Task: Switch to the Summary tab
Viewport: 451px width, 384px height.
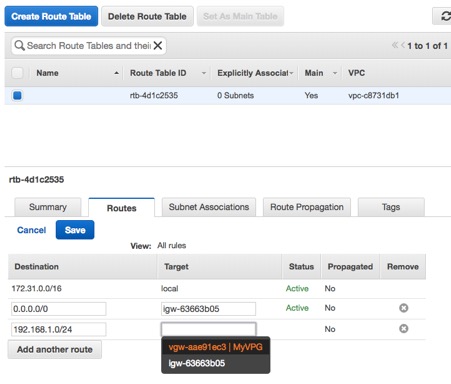Action: (x=48, y=207)
